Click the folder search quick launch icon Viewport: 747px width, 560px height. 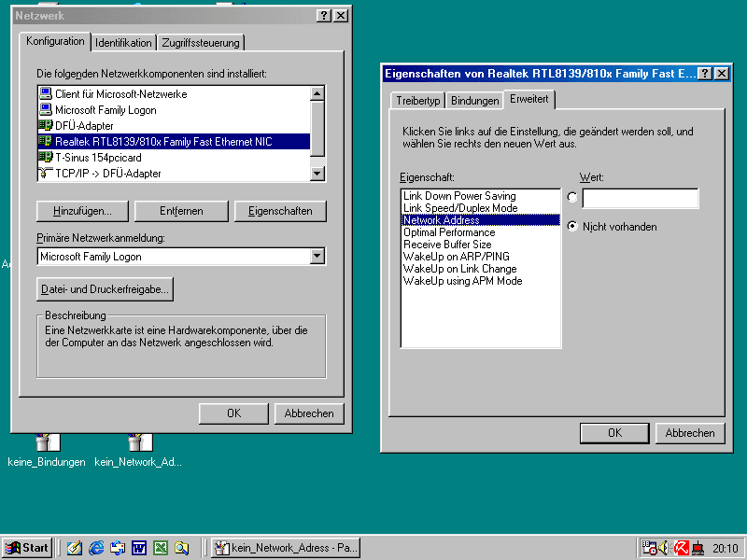click(x=181, y=548)
